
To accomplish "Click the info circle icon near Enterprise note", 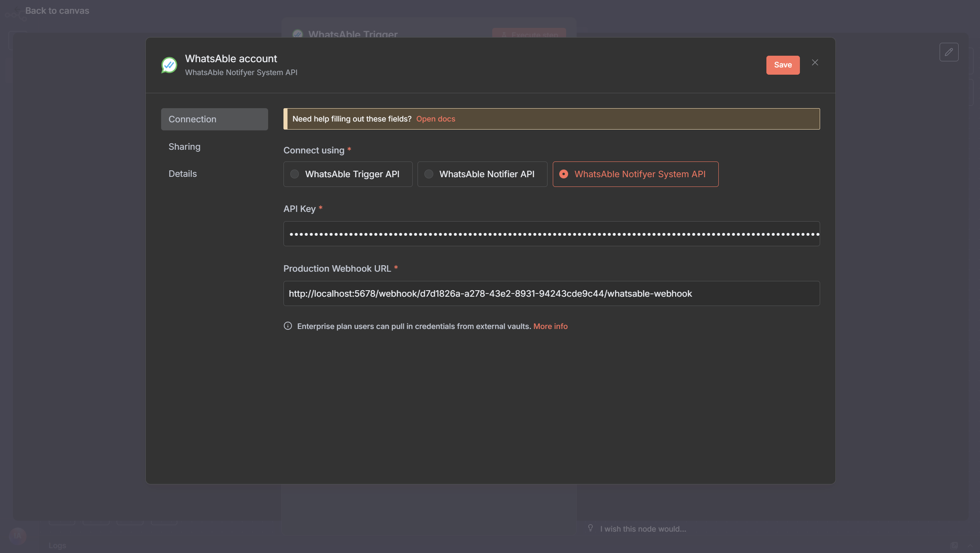I will pos(287,326).
